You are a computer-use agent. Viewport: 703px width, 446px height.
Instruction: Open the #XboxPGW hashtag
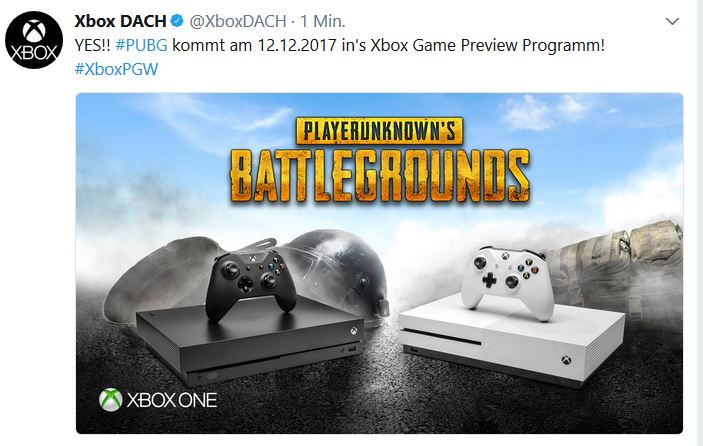tap(116, 69)
